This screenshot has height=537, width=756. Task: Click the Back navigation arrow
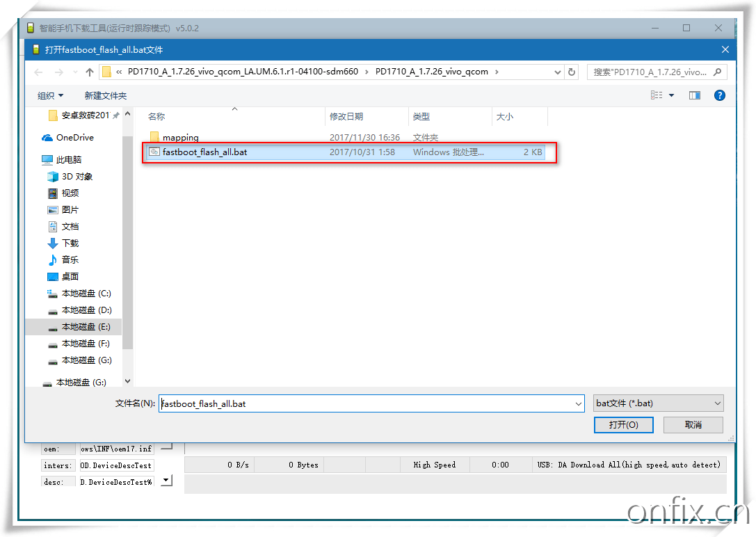(39, 72)
